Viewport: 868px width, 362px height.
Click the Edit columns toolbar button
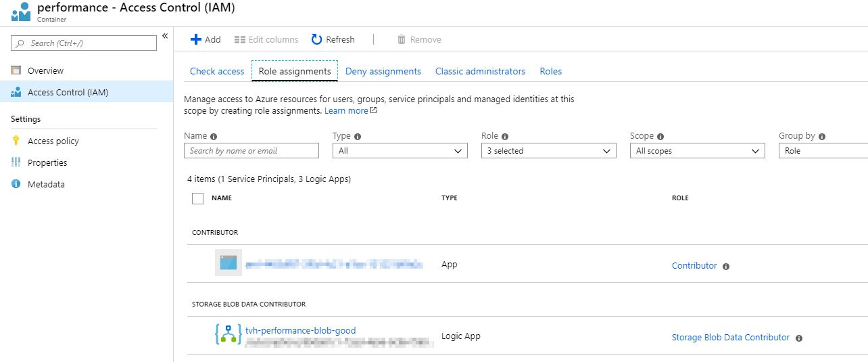[x=266, y=40]
